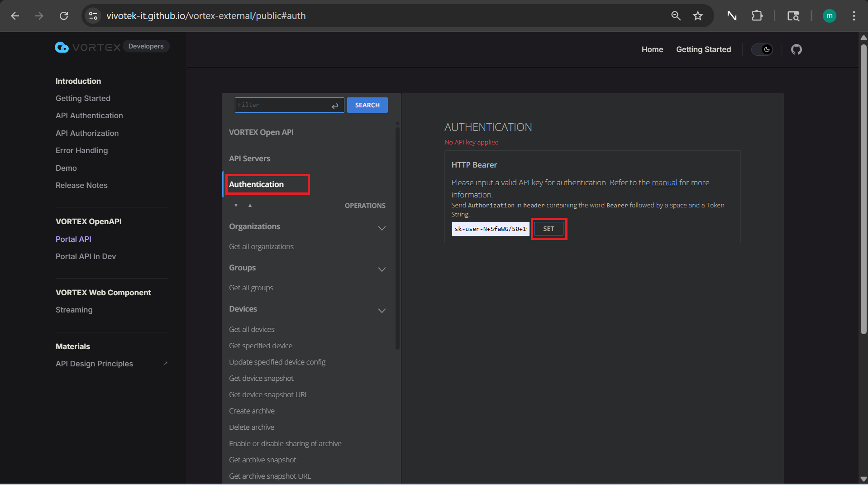Expand all operations with down triangle
868x485 pixels.
pos(236,206)
